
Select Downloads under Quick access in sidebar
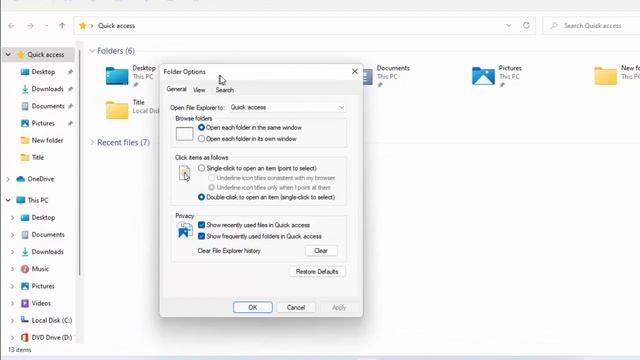pos(47,89)
